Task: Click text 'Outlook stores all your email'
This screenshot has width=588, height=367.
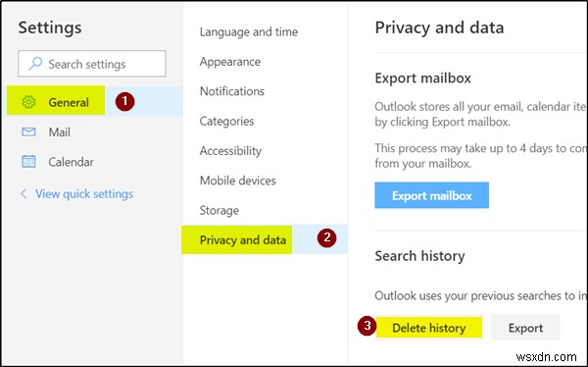Action: point(449,107)
